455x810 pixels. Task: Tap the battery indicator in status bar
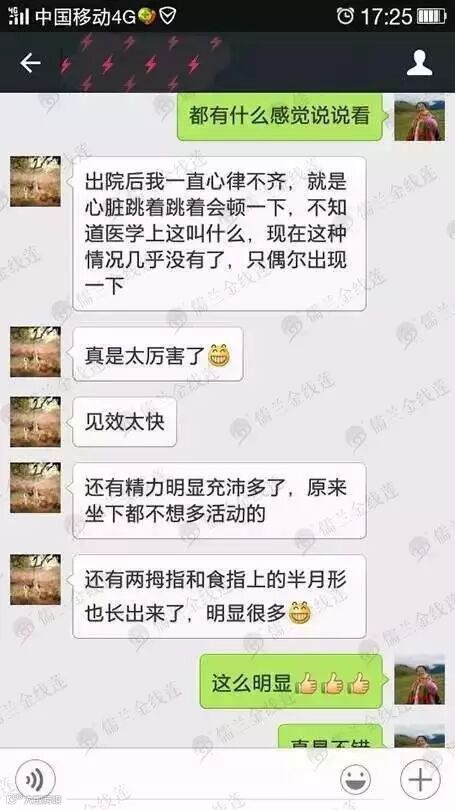(x=431, y=15)
